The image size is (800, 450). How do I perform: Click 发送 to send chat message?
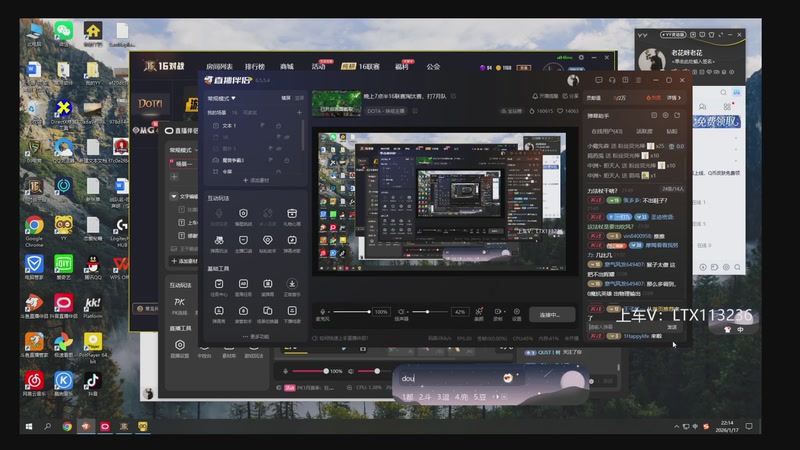point(672,327)
